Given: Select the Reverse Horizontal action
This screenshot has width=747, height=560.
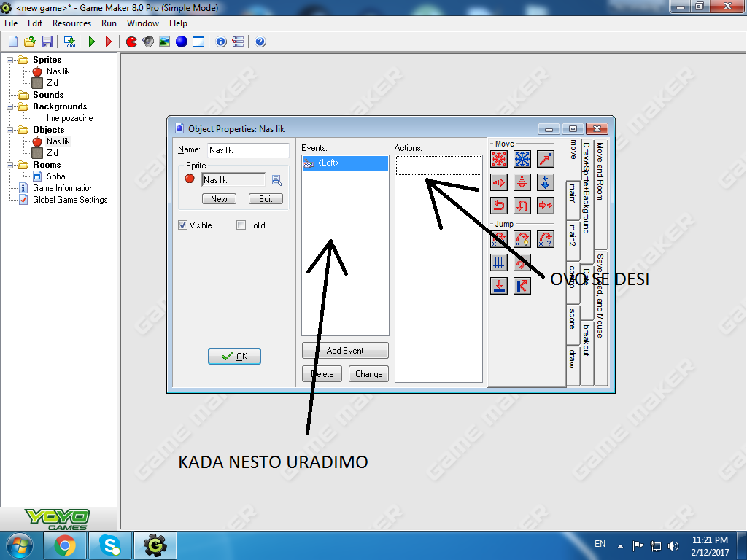Looking at the screenshot, I should point(499,206).
